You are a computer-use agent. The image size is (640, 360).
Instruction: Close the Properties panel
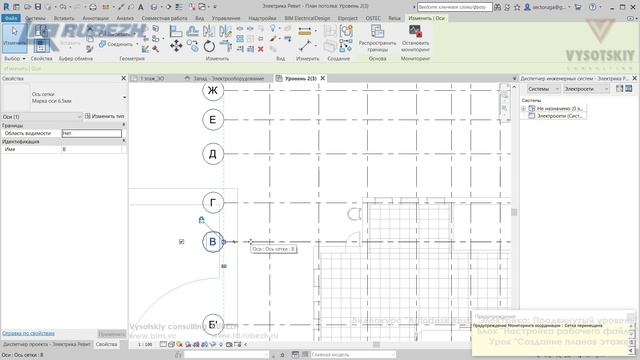click(x=124, y=78)
